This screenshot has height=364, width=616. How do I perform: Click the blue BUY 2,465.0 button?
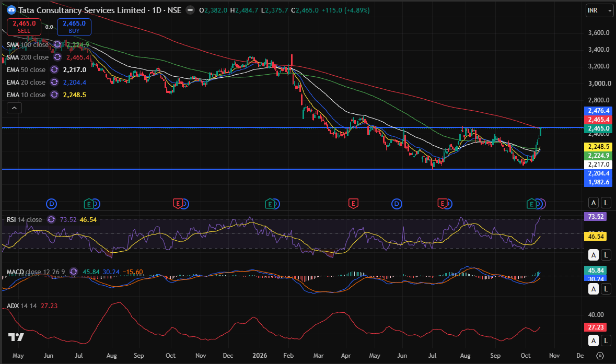tap(74, 27)
